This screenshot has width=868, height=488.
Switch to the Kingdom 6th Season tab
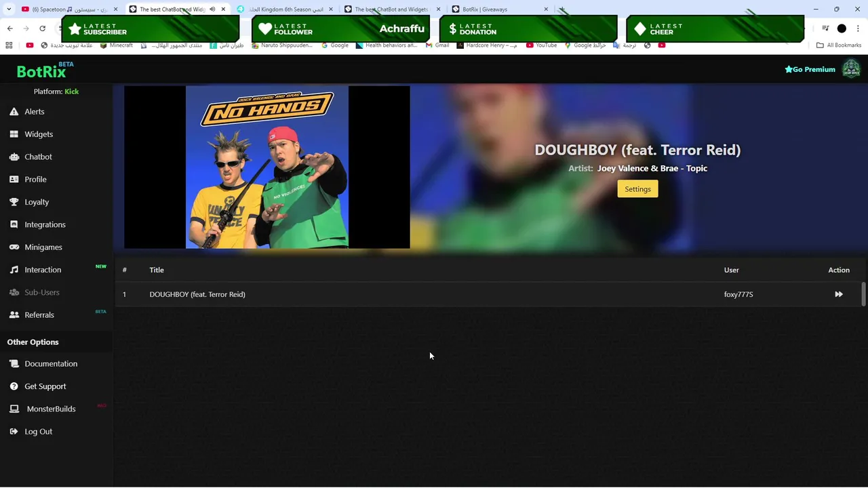[x=285, y=9]
